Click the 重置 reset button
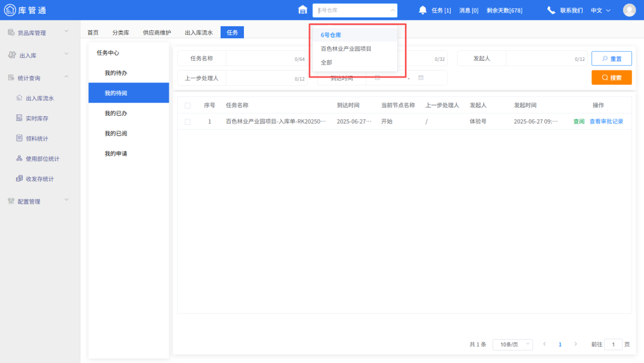This screenshot has width=644, height=363. (612, 59)
